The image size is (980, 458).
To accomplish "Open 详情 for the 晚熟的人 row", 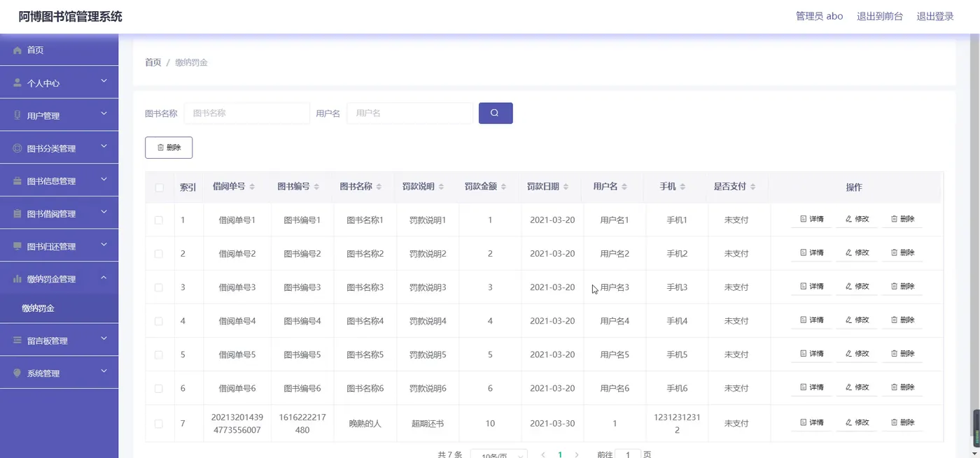I will 811,423.
